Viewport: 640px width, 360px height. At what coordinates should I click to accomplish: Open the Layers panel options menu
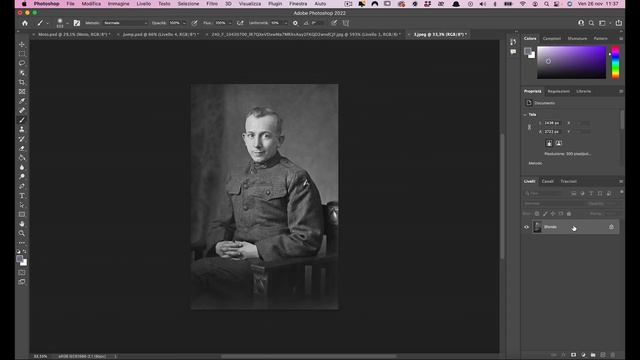[x=621, y=181]
